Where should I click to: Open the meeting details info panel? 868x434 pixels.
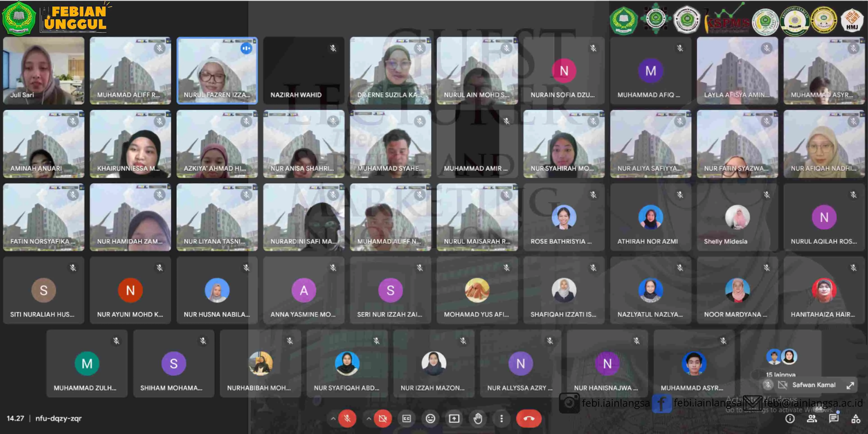pyautogui.click(x=790, y=418)
